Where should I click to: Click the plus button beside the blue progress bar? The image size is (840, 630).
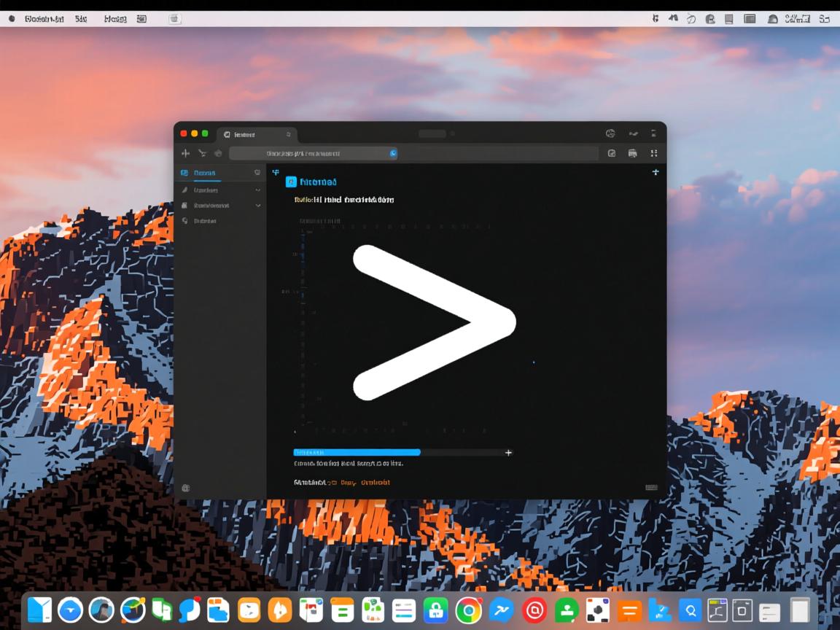point(508,452)
